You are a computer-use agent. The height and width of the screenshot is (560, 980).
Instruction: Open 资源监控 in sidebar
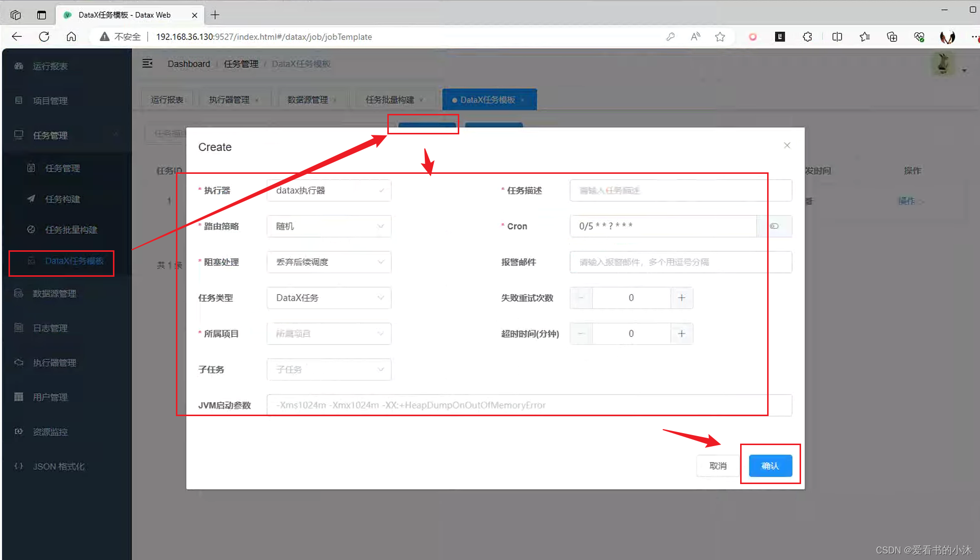coord(67,432)
